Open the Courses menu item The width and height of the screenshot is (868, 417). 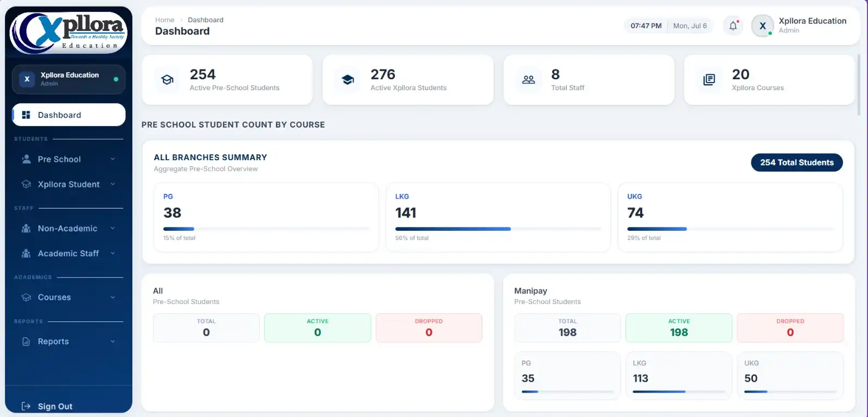pyautogui.click(x=69, y=298)
